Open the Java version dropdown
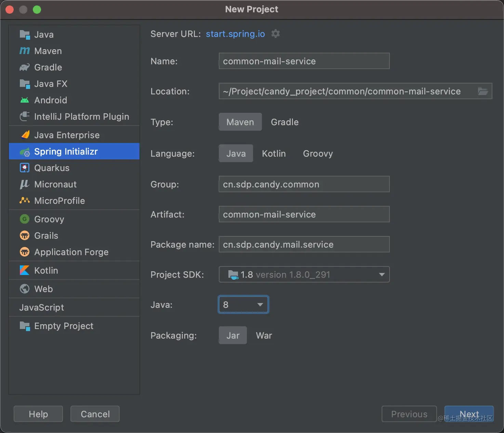The image size is (504, 433). coord(243,305)
